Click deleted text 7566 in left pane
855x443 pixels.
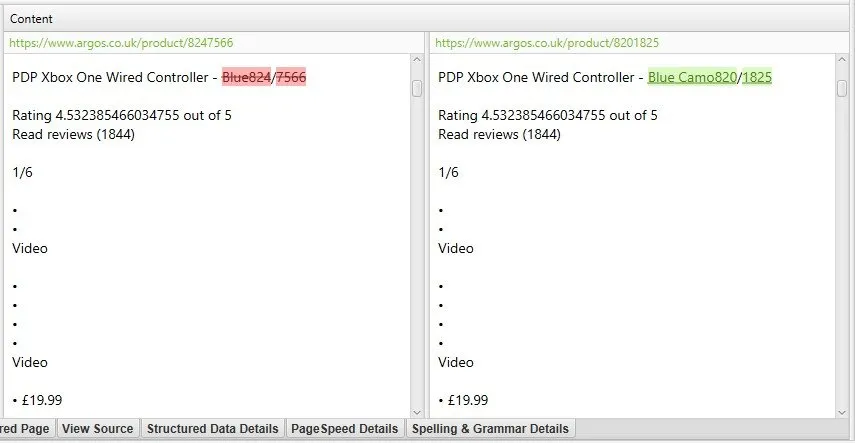tap(291, 77)
